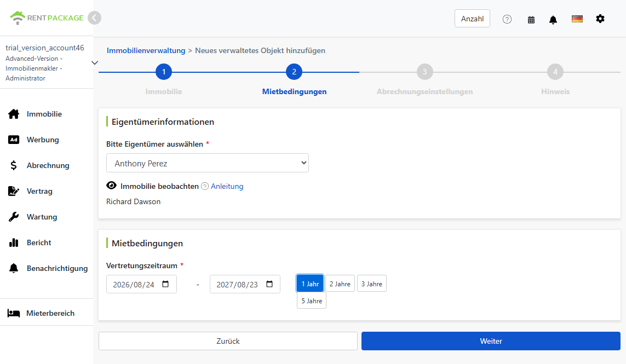Follow the Immobilienverwaltung breadcrumb link
The image size is (626, 364).
tap(146, 51)
